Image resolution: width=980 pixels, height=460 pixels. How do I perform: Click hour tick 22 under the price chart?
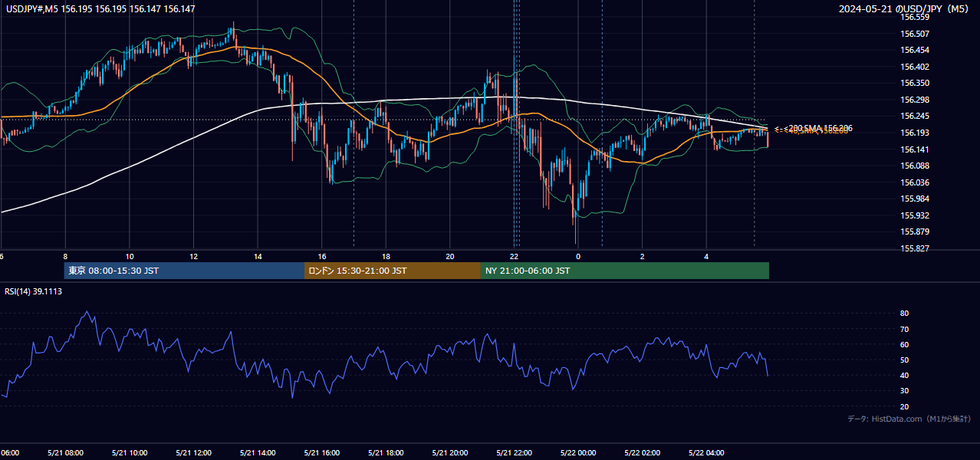click(515, 256)
